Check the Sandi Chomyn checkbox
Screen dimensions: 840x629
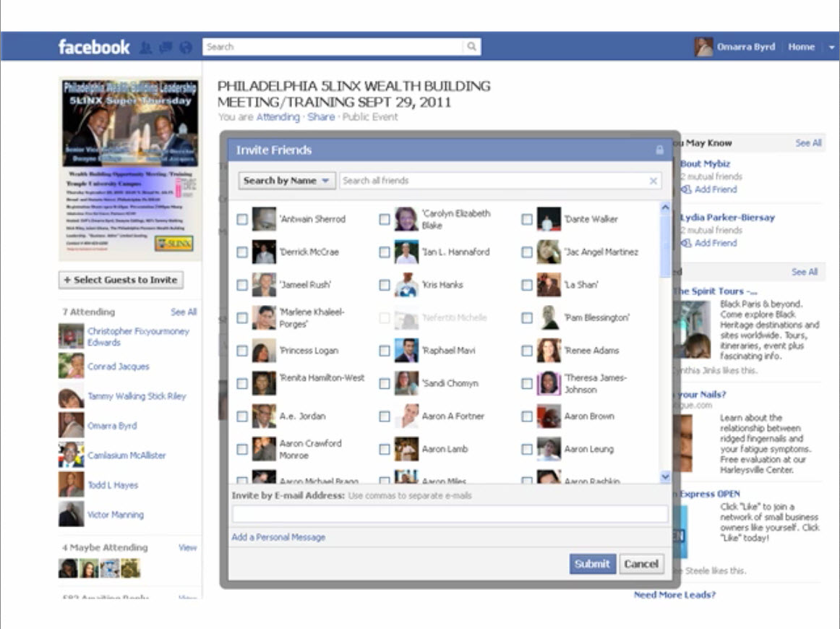coord(384,384)
